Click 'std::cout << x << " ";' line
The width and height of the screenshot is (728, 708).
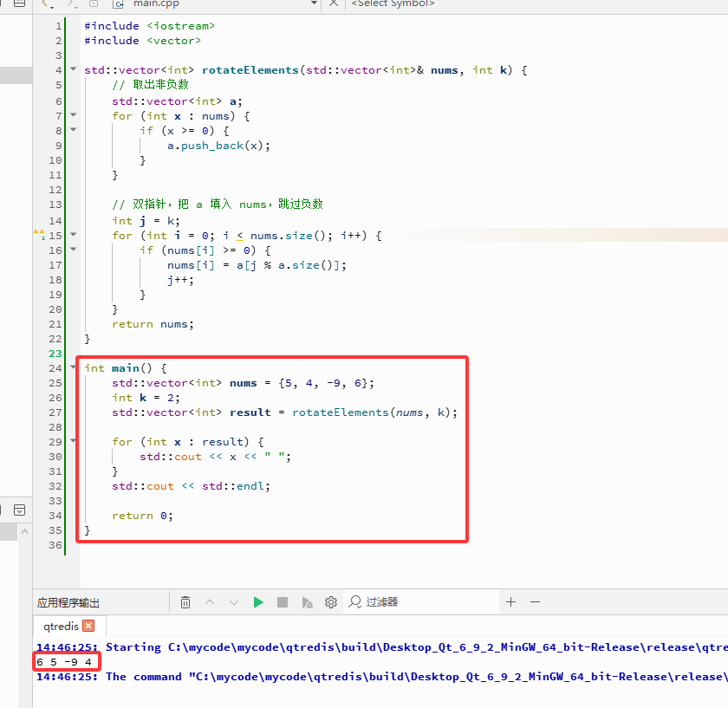(216, 457)
